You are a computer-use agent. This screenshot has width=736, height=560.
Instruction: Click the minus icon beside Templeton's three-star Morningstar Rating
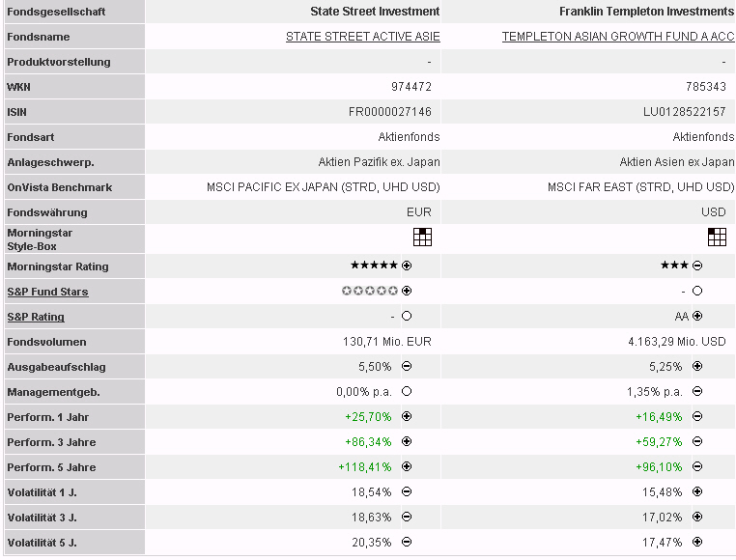coord(697,266)
